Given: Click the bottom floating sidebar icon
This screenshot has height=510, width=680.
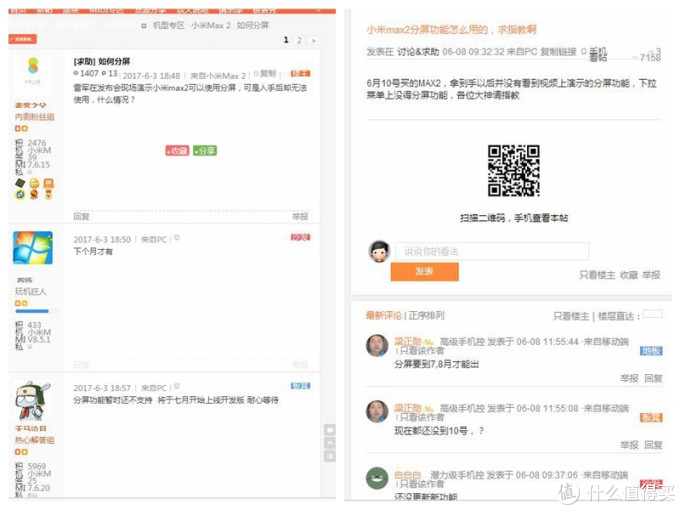Looking at the screenshot, I should point(330,456).
